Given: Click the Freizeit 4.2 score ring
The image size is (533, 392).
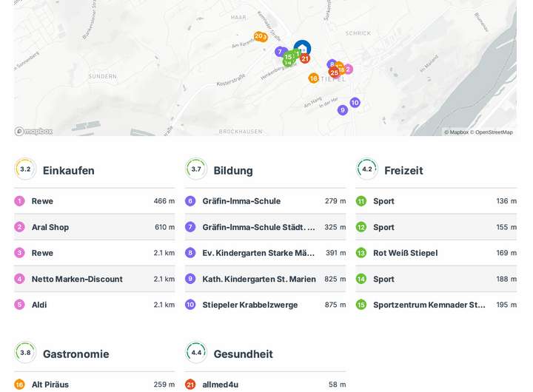Looking at the screenshot, I should [x=367, y=169].
